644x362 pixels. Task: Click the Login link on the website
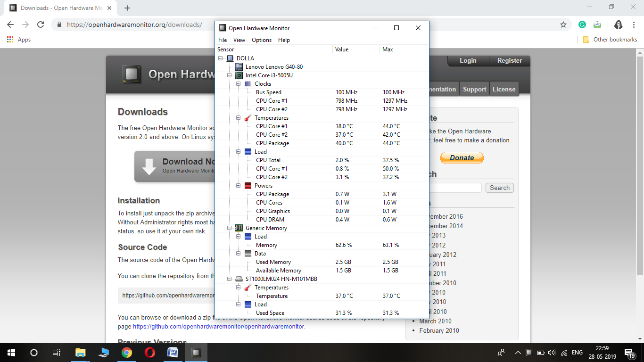click(468, 60)
